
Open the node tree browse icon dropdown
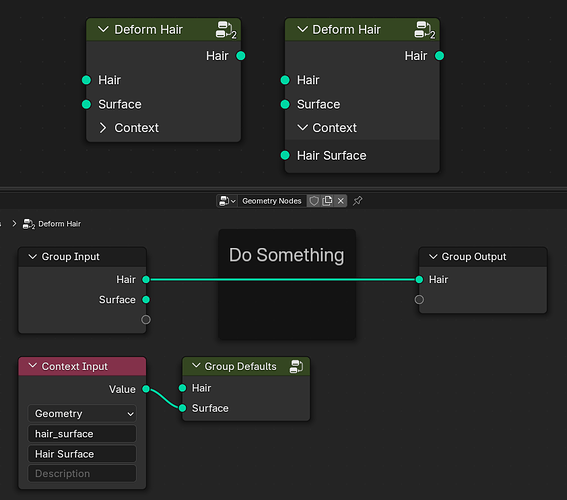click(x=227, y=201)
